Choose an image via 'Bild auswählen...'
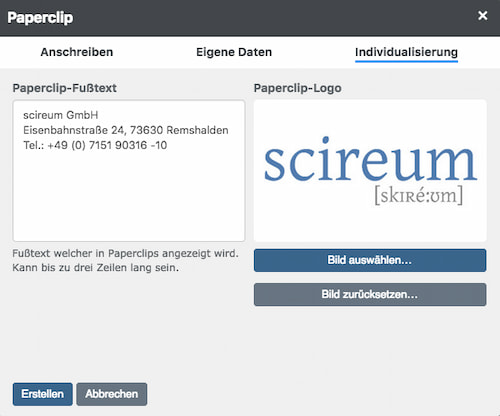The height and width of the screenshot is (416, 500). click(x=370, y=260)
